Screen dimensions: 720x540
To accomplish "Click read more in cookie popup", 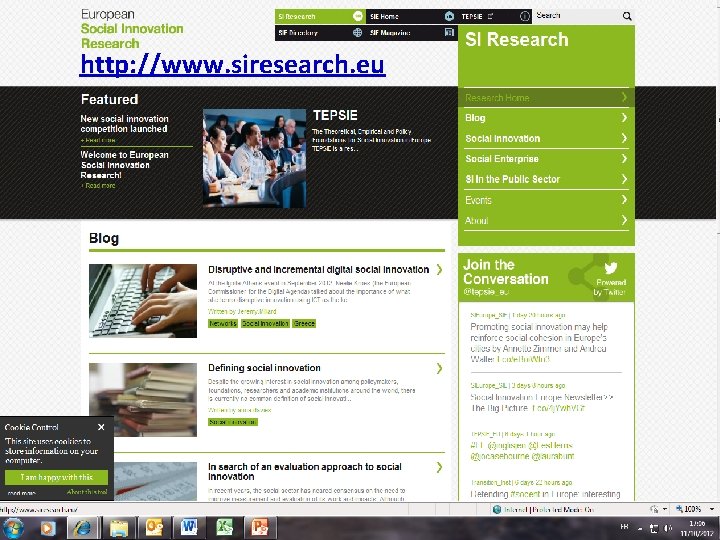I will [x=21, y=493].
